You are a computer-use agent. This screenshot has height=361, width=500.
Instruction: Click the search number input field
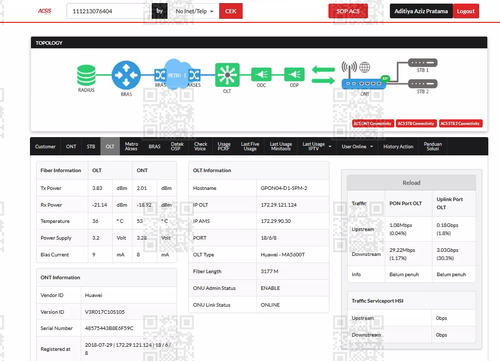pos(109,11)
